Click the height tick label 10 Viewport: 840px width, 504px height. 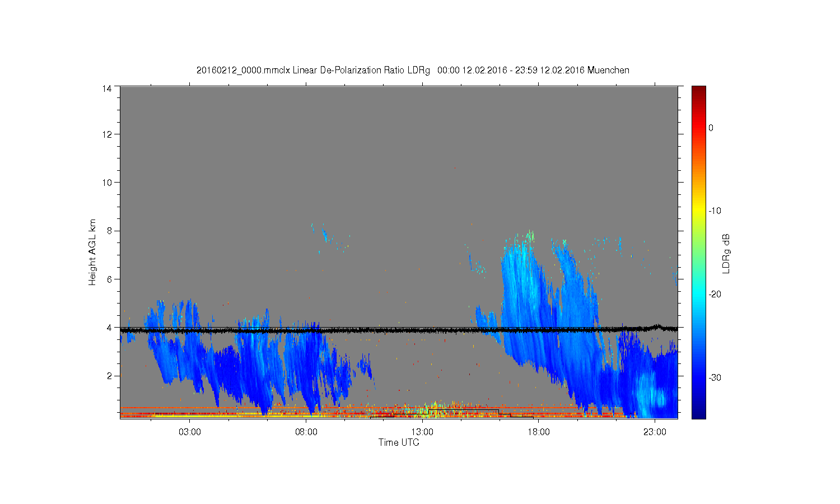click(x=107, y=182)
